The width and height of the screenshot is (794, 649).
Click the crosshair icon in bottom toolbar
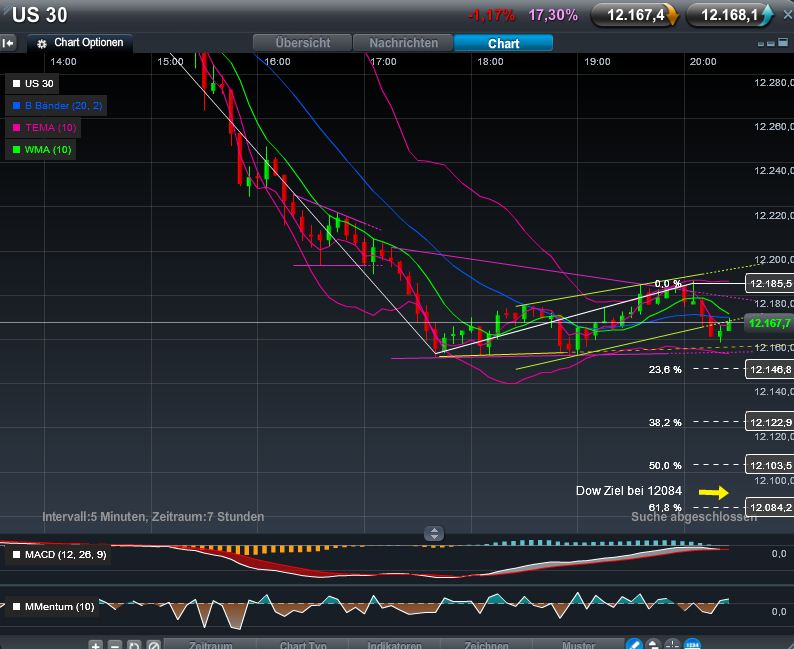pos(672,644)
